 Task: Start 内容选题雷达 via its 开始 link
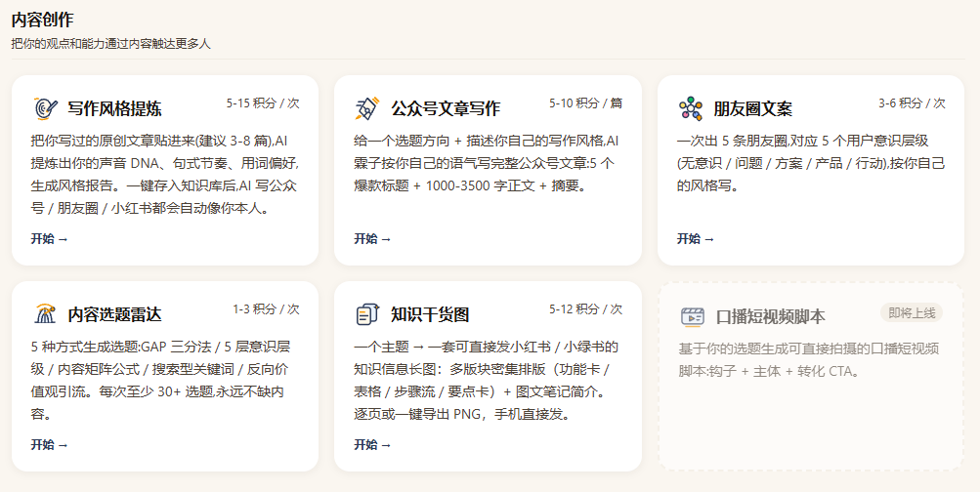click(50, 444)
